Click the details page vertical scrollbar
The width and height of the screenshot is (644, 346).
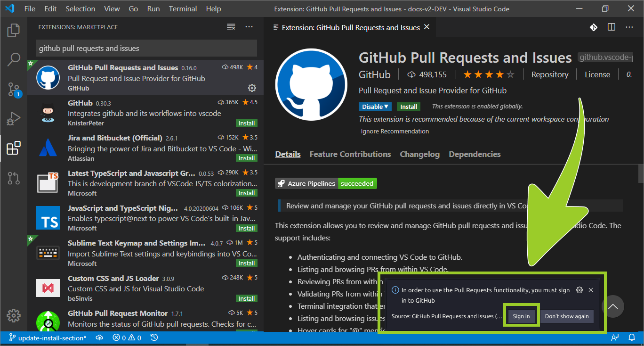(x=641, y=173)
